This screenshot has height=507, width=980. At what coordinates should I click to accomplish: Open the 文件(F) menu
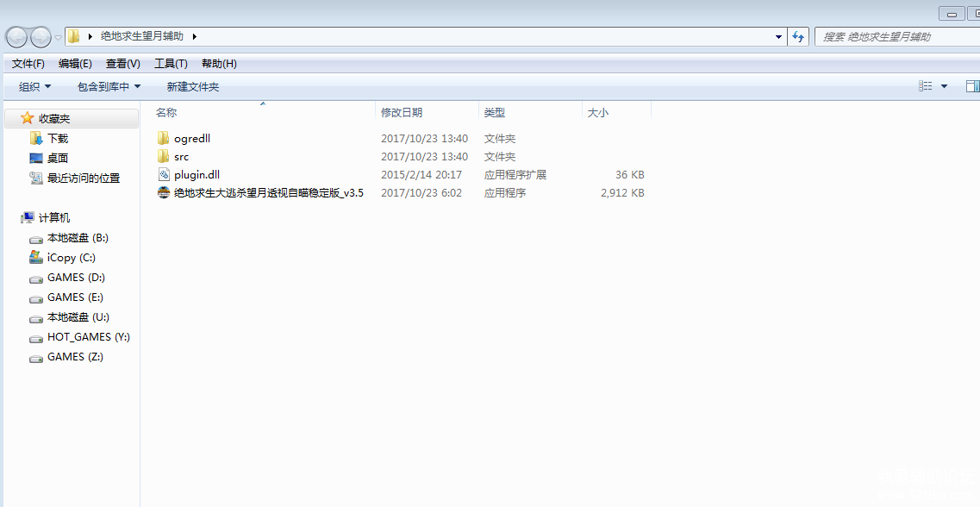point(28,63)
